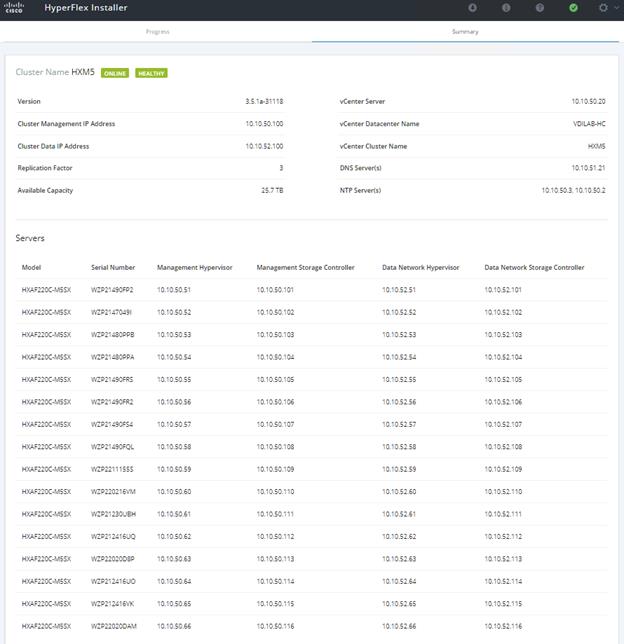Select management hypervisor IP 10.10.50.60
The image size is (624, 644).
point(174,492)
